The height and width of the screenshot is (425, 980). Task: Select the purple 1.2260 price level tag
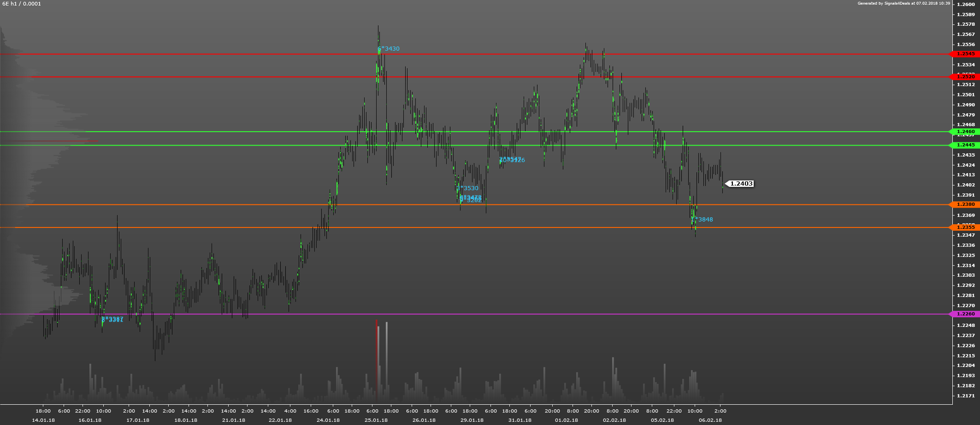coord(965,314)
